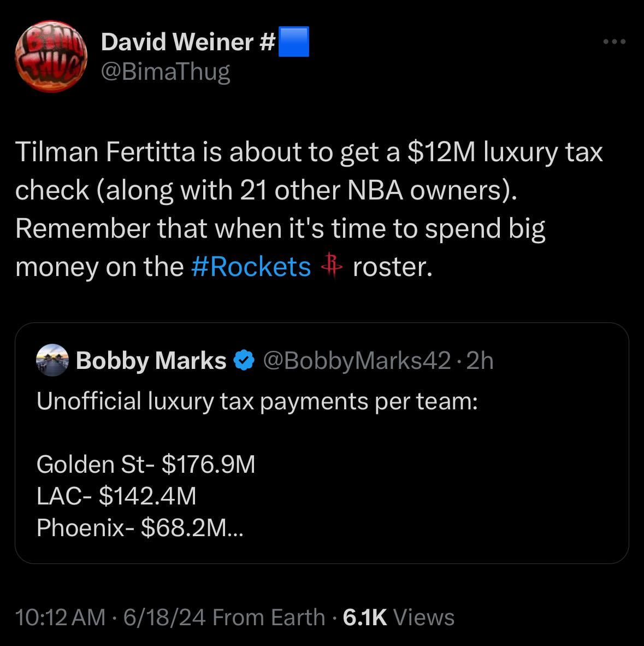Click the red Rockets logo emoji
This screenshot has height=646, width=644.
332,266
